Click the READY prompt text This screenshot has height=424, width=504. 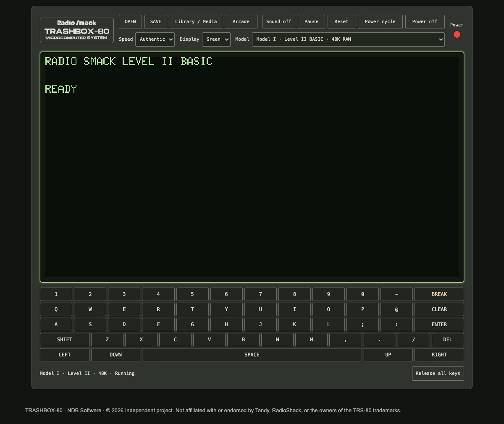point(61,89)
